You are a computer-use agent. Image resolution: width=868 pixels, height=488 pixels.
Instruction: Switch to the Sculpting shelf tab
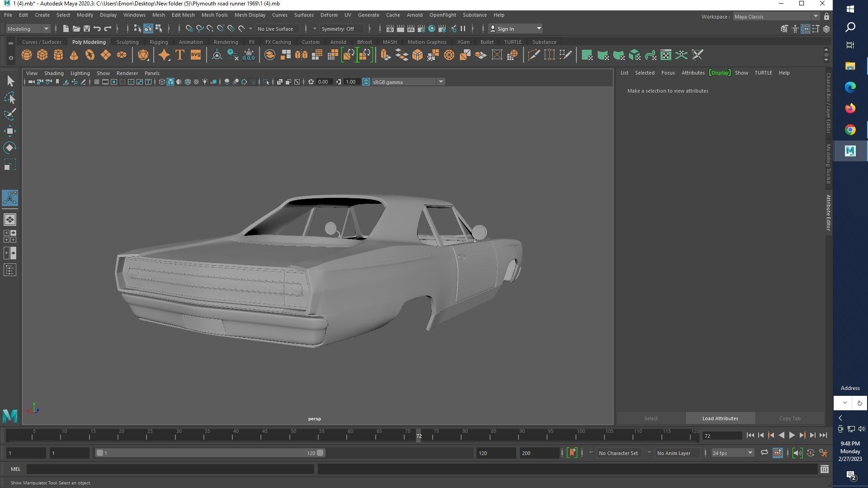pos(127,42)
